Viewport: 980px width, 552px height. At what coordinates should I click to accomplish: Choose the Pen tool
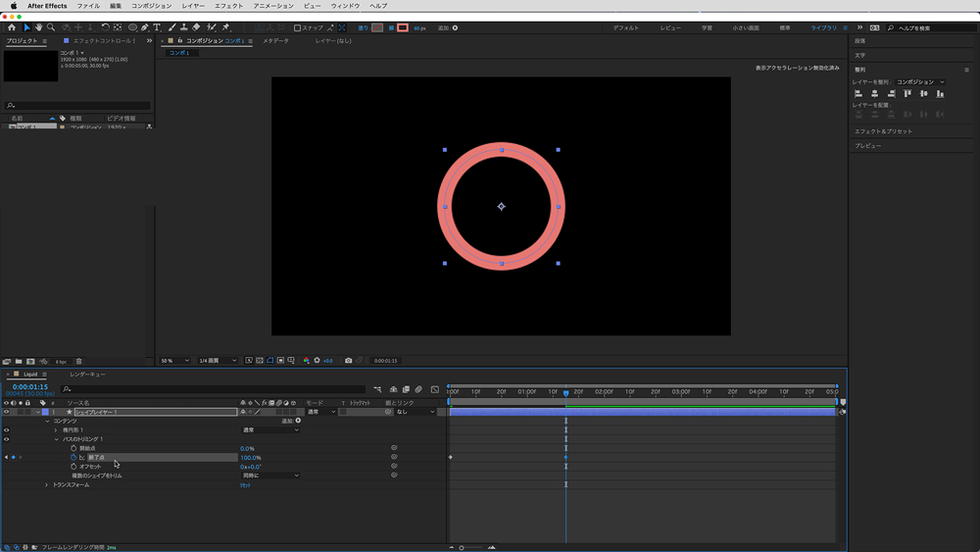(145, 27)
